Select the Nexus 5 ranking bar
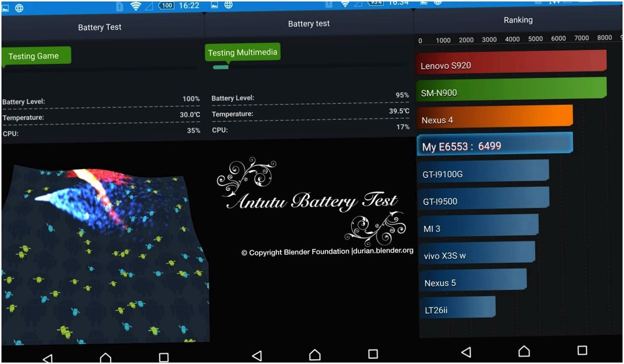 (x=473, y=281)
